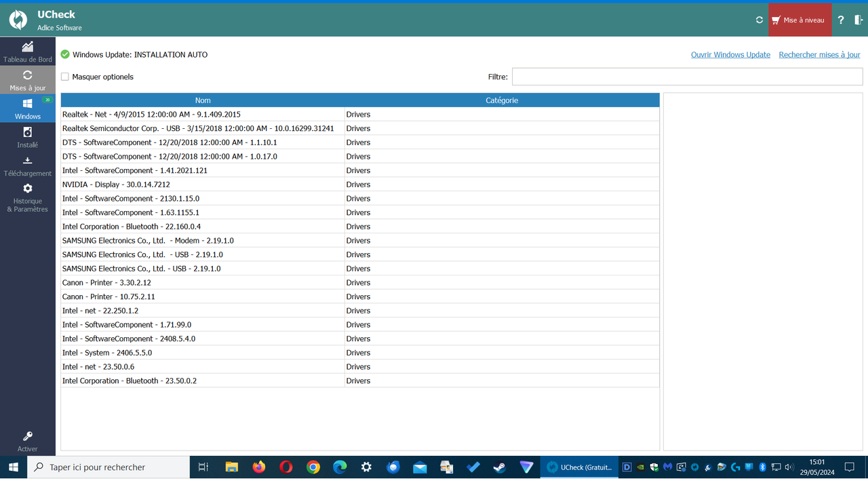This screenshot has height=481, width=868.
Task: Open the Tableau de Bord dashboard
Action: coord(28,52)
